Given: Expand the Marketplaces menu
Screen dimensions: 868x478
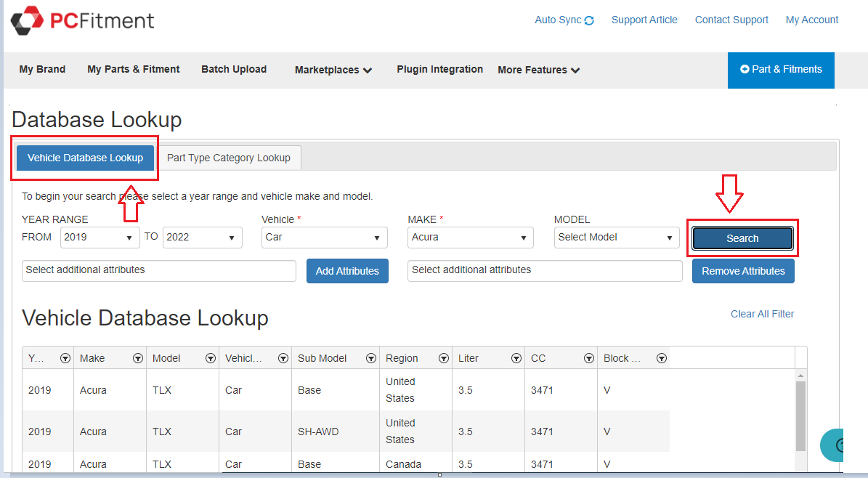Looking at the screenshot, I should pos(333,70).
